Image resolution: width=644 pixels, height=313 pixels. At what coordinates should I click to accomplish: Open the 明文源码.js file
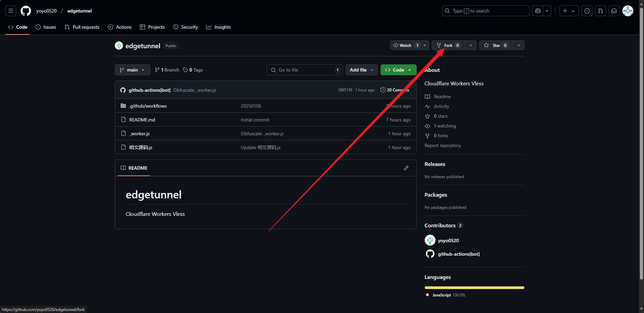[140, 147]
